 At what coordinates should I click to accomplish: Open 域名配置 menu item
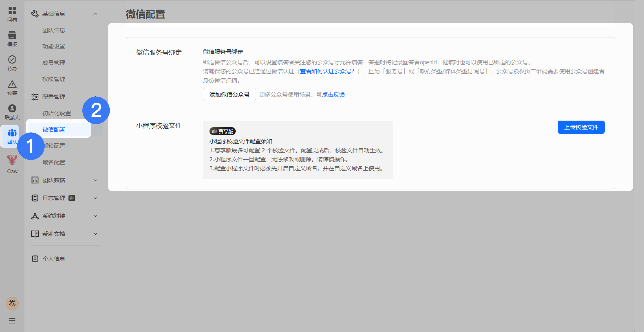pyautogui.click(x=54, y=162)
